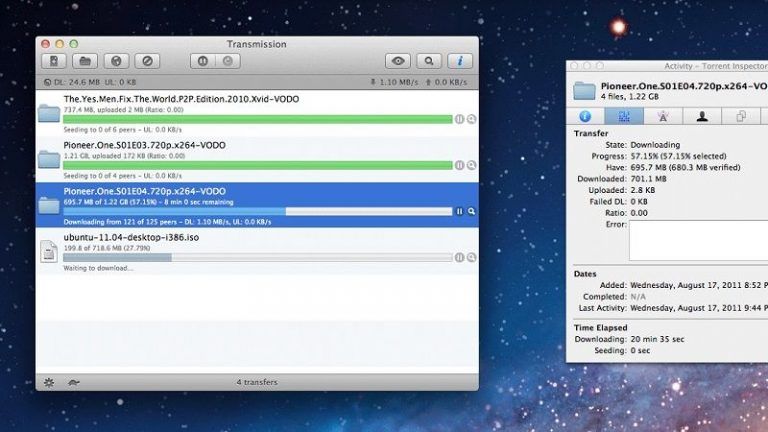Click the ubuntu-11.04 gray progress bar
The image size is (768, 432).
pyautogui.click(x=258, y=257)
